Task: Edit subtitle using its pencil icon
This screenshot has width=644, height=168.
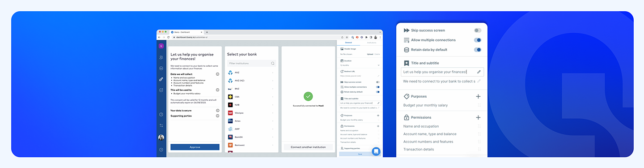Action: (479, 81)
